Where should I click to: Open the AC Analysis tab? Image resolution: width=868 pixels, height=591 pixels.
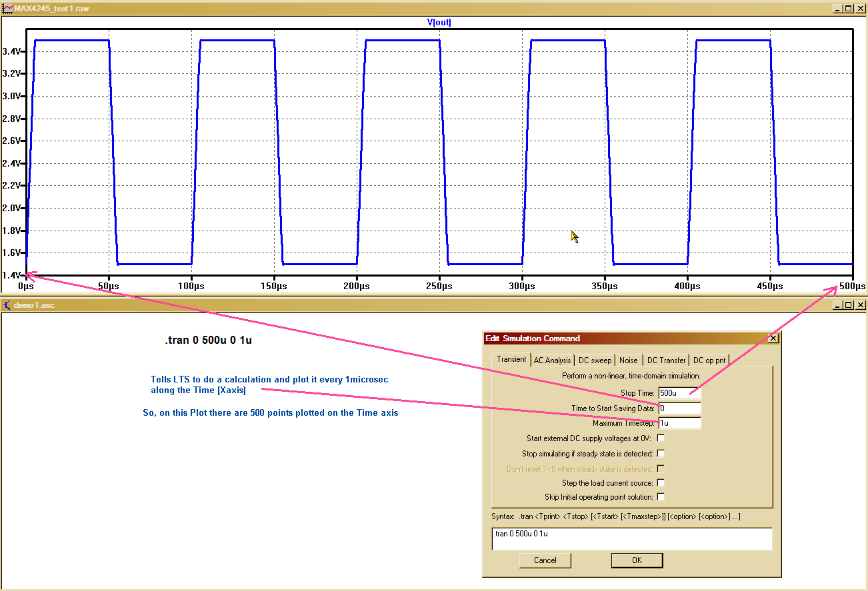552,360
